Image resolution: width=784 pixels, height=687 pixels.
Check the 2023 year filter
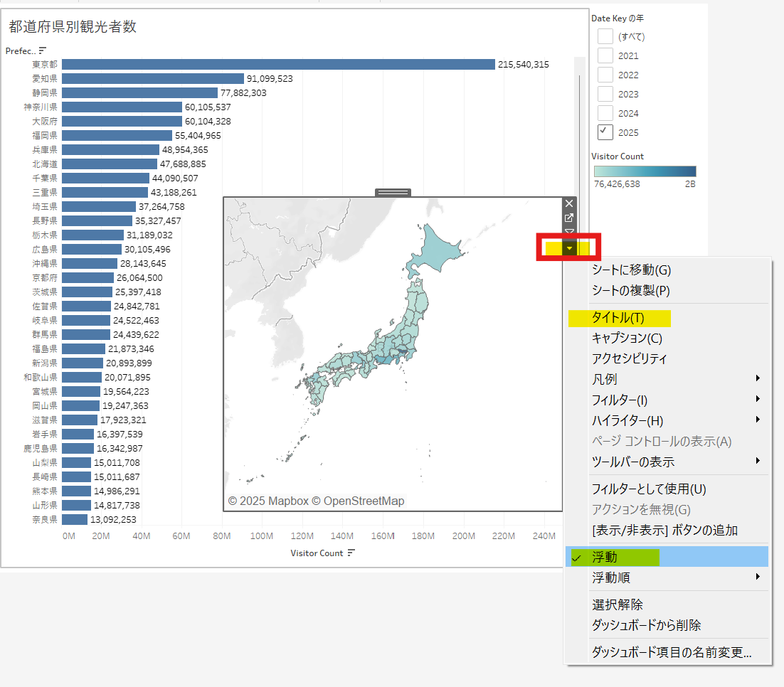tap(605, 94)
